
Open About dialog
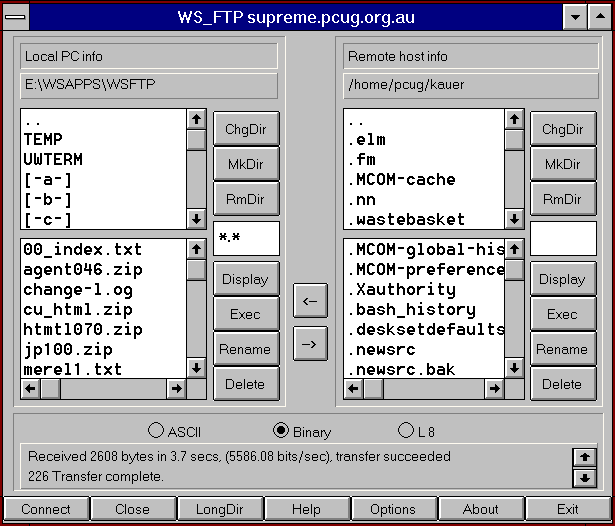pyautogui.click(x=481, y=509)
